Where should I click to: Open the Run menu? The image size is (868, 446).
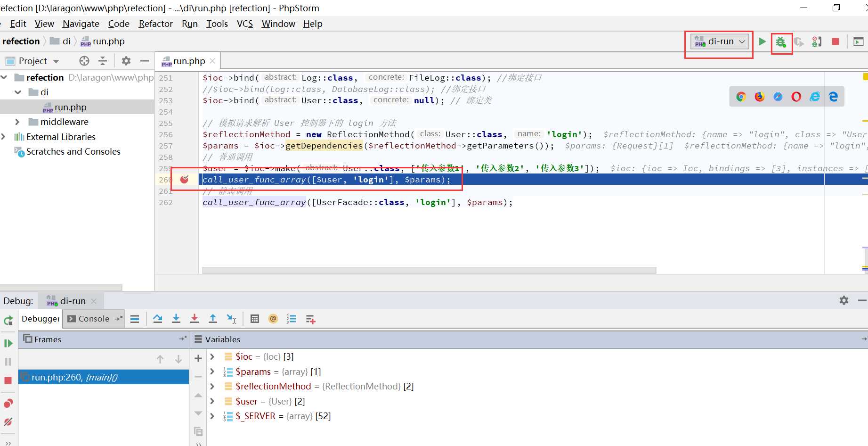point(190,24)
